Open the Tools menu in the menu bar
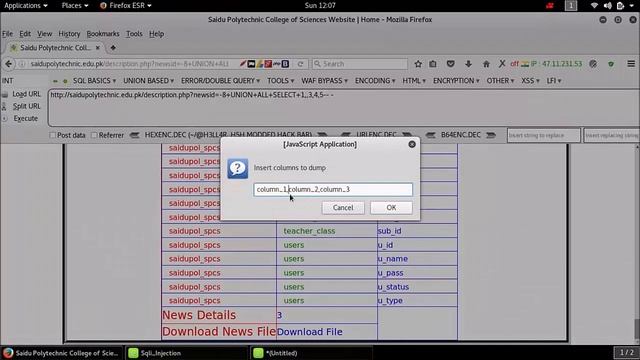640x360 pixels. [134, 34]
